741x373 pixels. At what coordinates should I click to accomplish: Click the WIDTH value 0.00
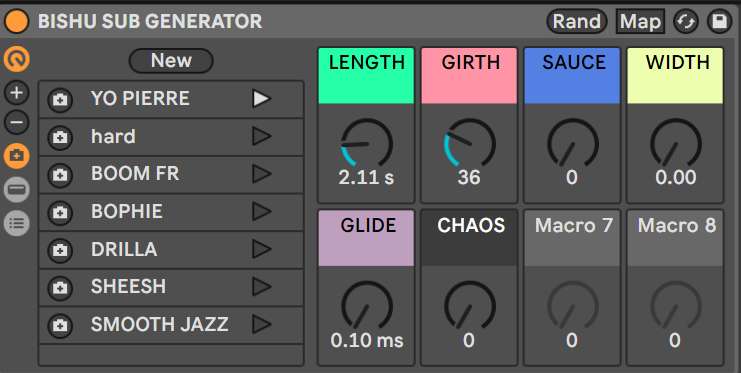675,178
